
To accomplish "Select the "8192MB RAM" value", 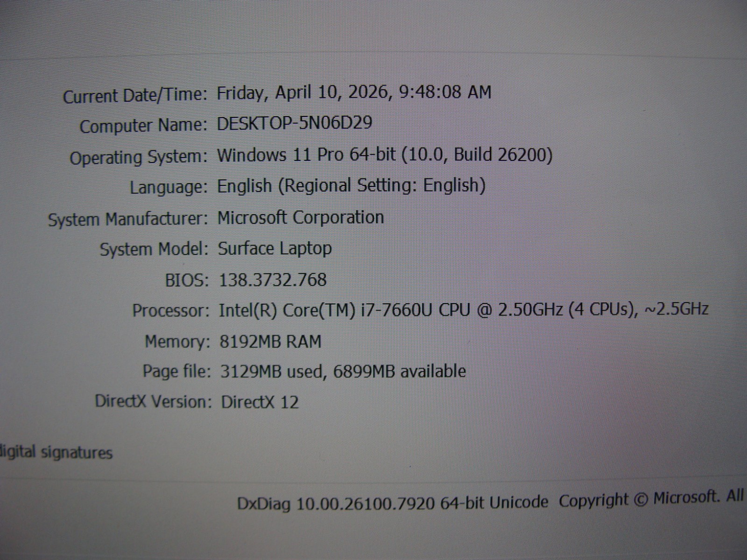I will click(x=270, y=342).
